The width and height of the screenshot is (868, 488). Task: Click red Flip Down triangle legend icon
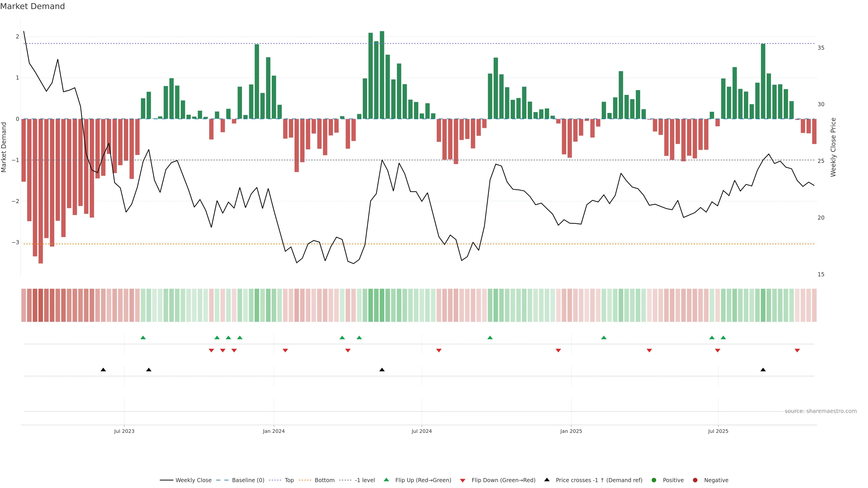pos(463,481)
